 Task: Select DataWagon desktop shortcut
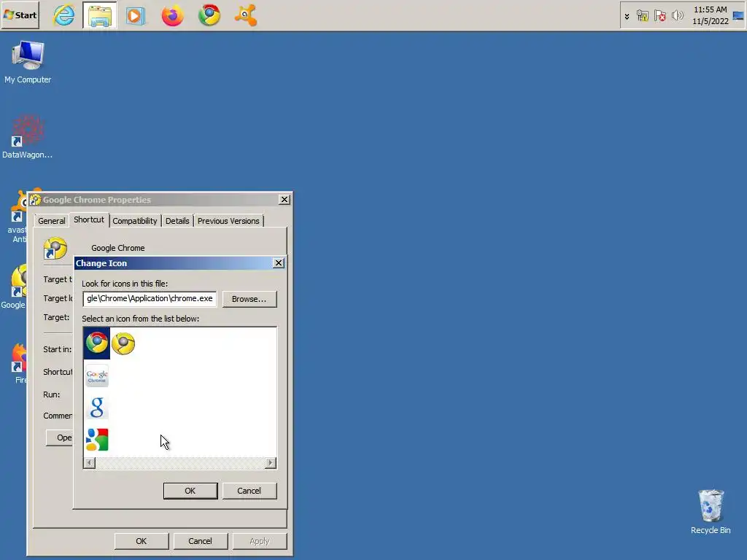[27, 136]
